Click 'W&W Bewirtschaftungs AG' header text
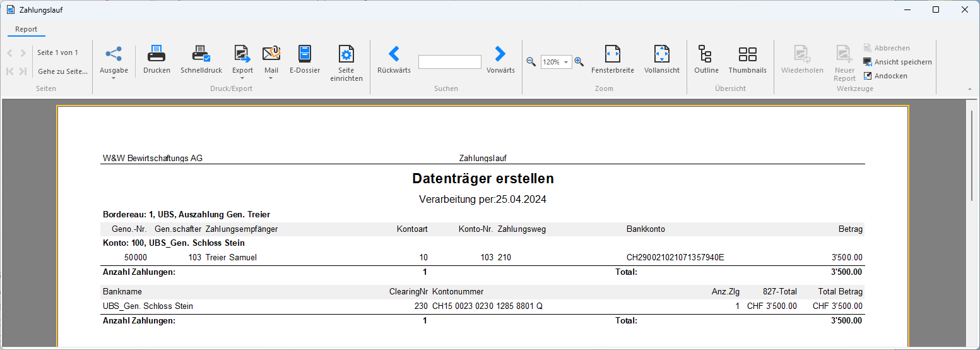 [x=153, y=158]
